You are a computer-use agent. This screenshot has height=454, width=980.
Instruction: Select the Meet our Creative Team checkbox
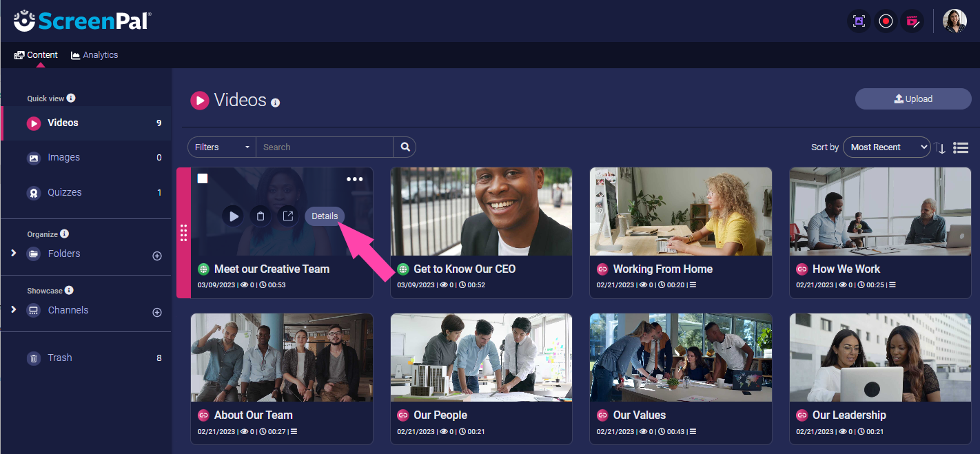coord(203,178)
